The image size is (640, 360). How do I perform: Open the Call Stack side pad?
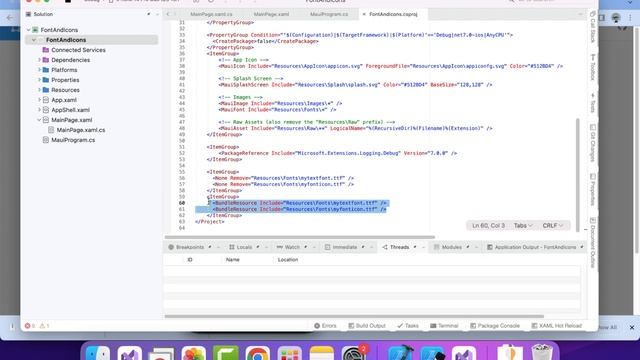pyautogui.click(x=593, y=28)
